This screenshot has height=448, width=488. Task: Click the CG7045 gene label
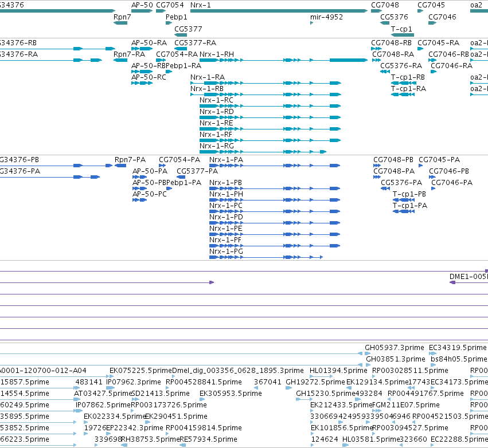click(x=431, y=5)
